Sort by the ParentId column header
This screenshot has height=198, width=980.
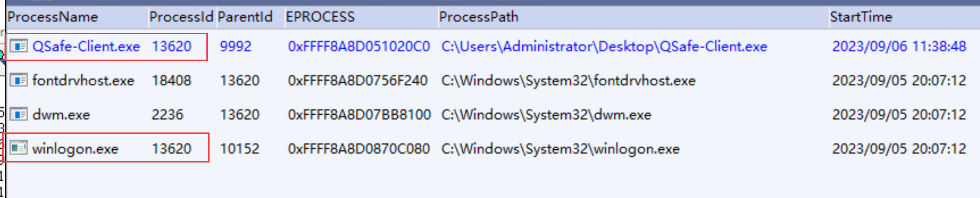click(x=245, y=17)
